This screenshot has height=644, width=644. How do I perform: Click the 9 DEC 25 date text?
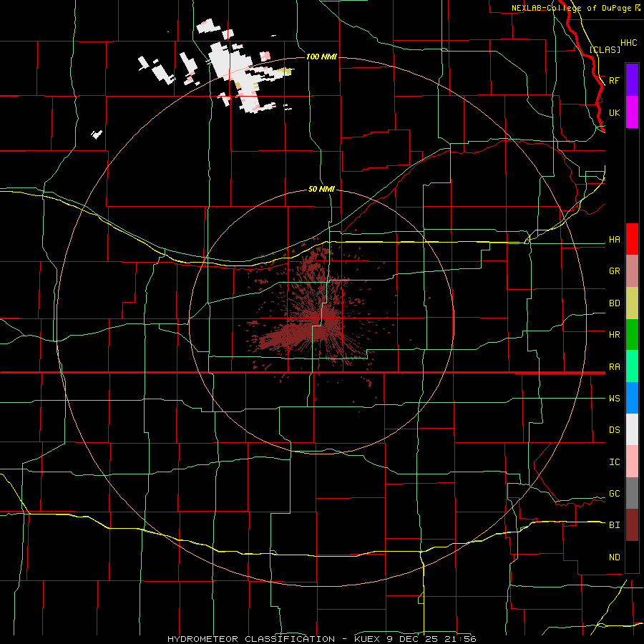point(413,639)
